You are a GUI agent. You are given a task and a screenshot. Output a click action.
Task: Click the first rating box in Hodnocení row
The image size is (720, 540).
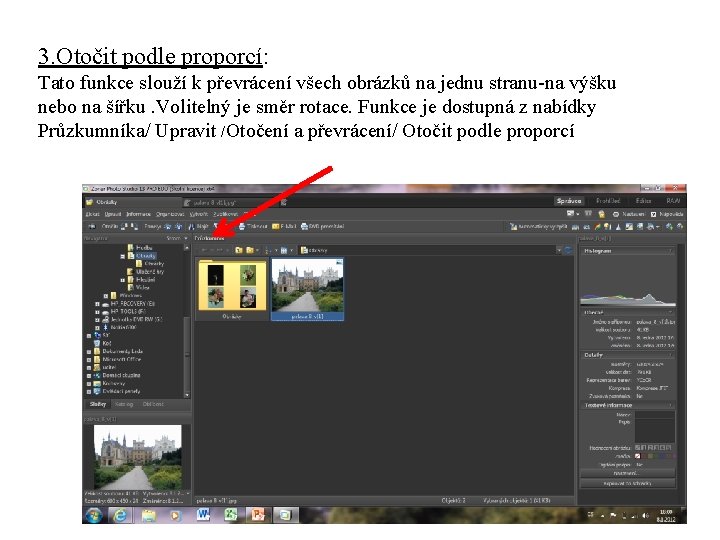coord(637,448)
